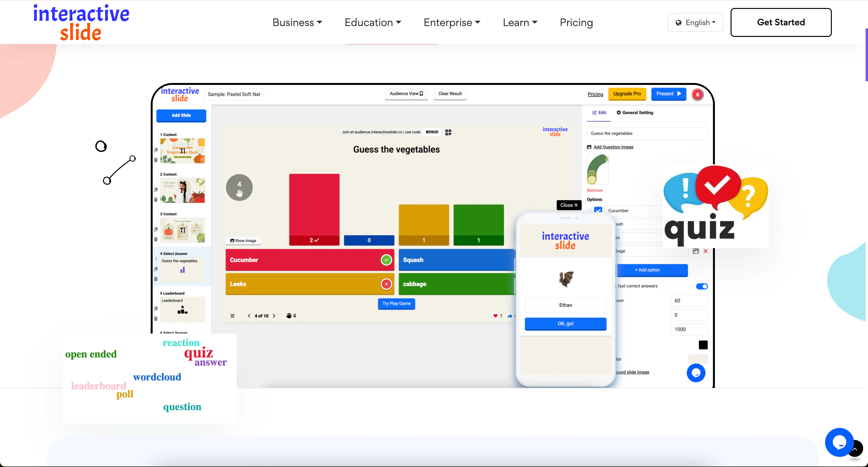Open the Pricing link in the editor toolbar

click(x=595, y=94)
